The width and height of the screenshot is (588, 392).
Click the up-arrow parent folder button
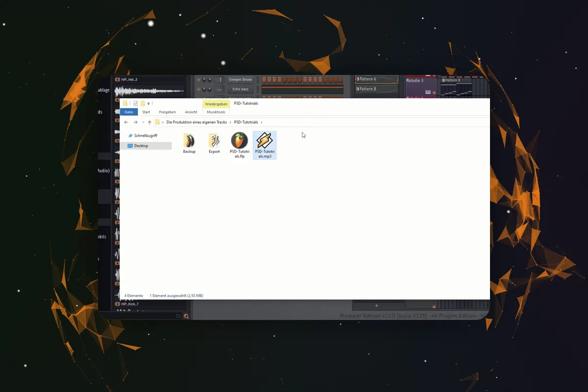pyautogui.click(x=149, y=122)
